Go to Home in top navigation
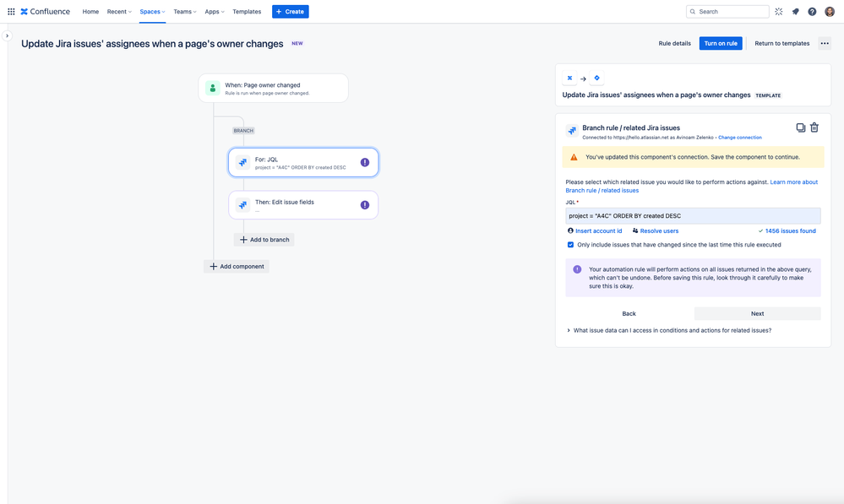Viewport: 844px width, 504px height. (90, 11)
